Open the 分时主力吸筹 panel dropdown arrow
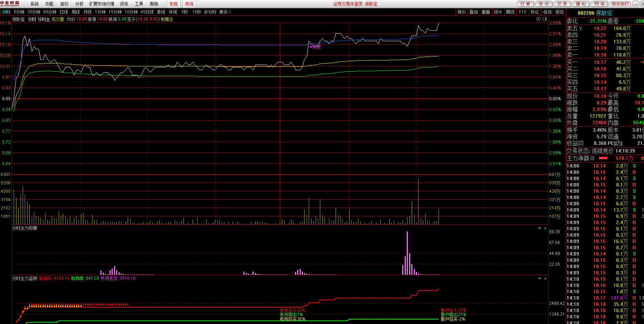 point(539,228)
